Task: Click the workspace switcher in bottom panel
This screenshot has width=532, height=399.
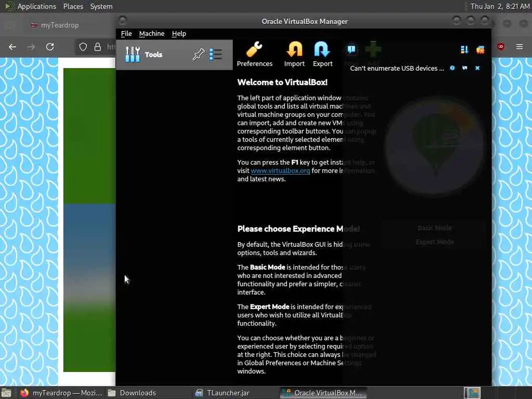Action: click(472, 393)
